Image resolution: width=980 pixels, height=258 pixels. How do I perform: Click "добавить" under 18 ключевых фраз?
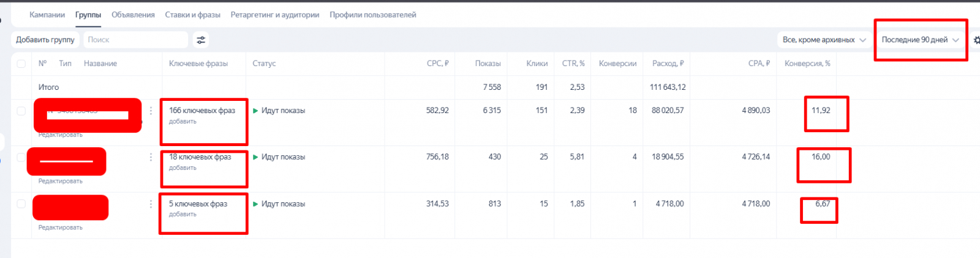pyautogui.click(x=183, y=168)
